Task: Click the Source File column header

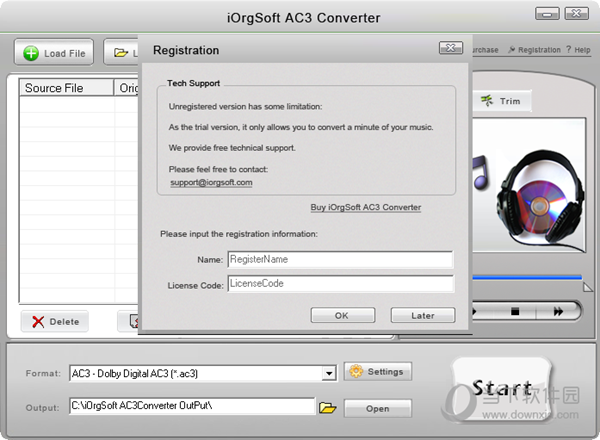Action: tap(67, 88)
